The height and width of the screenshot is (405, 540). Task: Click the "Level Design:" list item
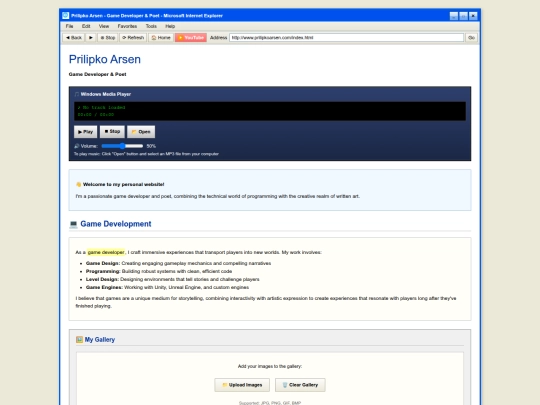[173, 279]
